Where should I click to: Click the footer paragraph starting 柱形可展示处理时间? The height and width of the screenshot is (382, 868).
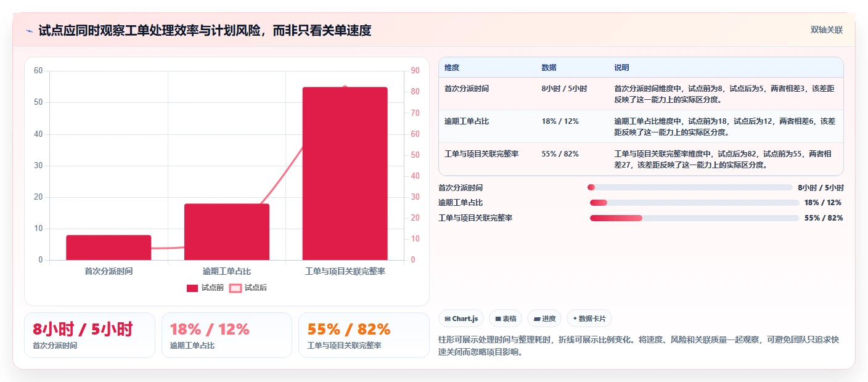(639, 346)
